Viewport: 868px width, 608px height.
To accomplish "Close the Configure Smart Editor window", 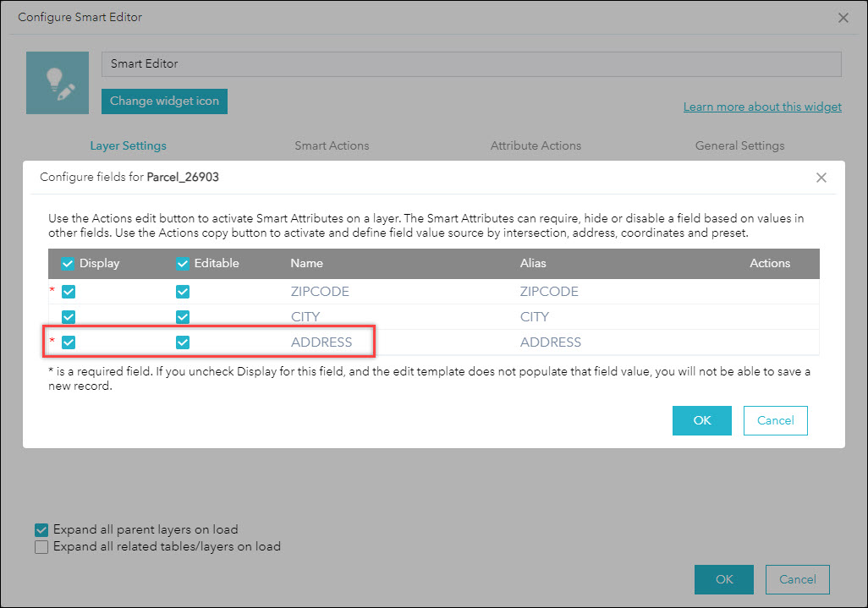I will pos(843,17).
